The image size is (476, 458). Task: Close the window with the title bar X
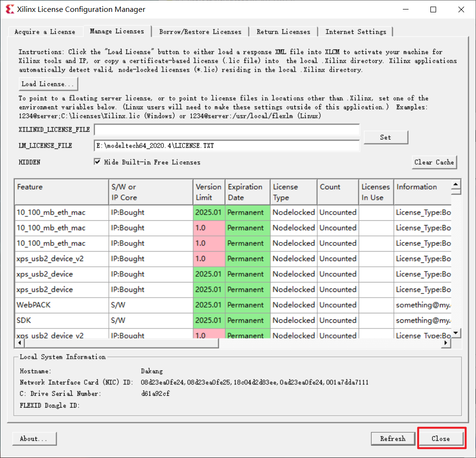click(x=461, y=9)
